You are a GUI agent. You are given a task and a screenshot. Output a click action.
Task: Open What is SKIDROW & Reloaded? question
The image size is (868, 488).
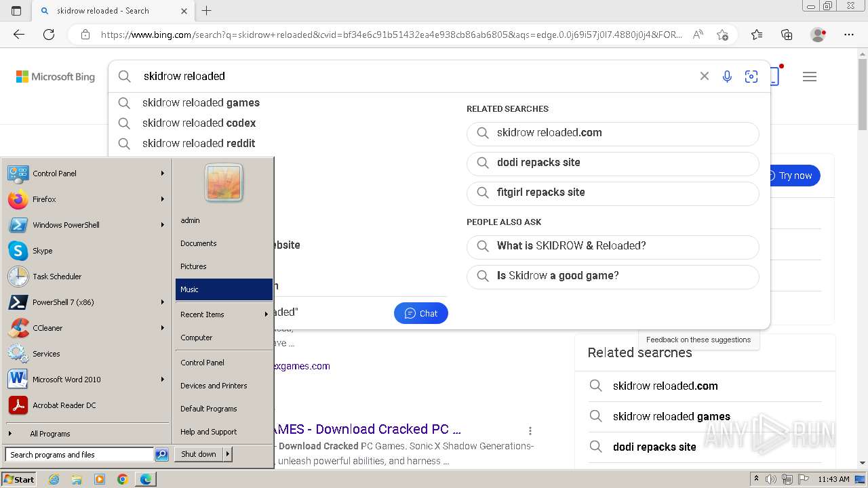(613, 247)
